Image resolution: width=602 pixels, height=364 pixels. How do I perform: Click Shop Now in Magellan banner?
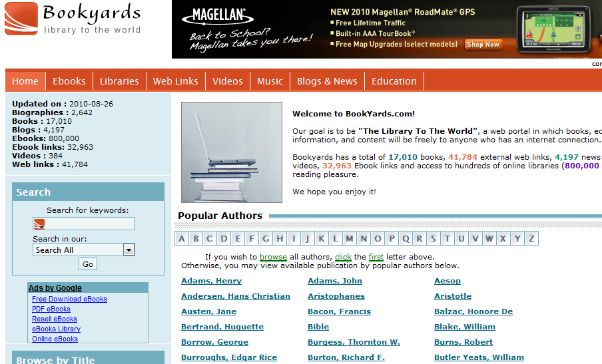pyautogui.click(x=483, y=45)
